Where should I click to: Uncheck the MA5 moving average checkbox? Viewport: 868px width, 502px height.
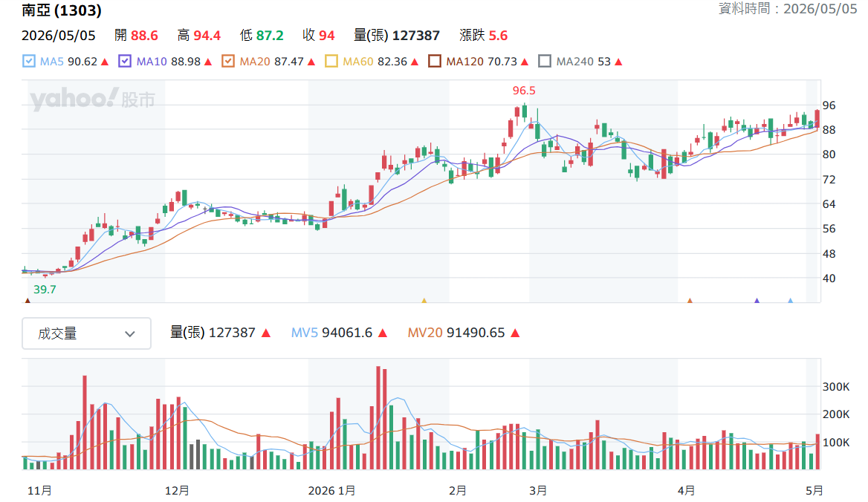[x=29, y=62]
